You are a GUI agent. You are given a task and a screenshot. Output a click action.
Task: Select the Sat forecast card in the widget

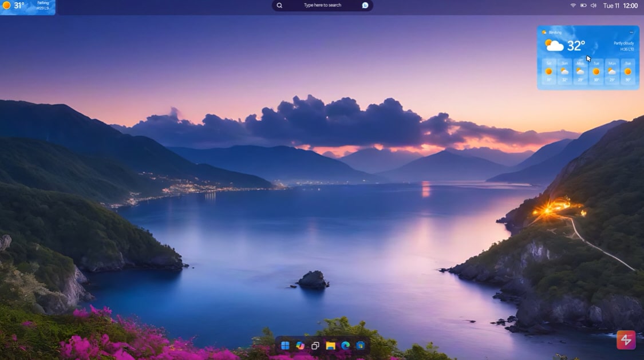click(x=549, y=72)
